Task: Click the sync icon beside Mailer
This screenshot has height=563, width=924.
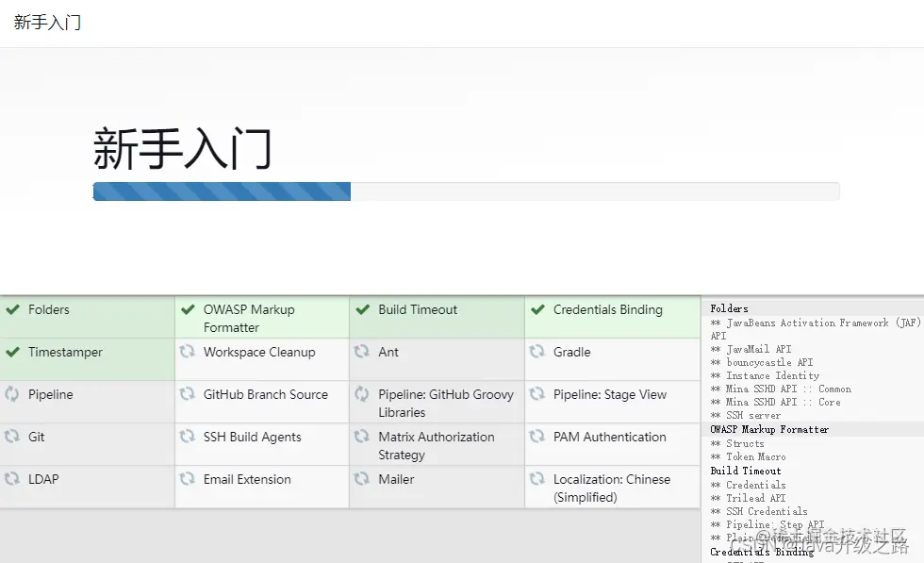Action: (x=362, y=479)
